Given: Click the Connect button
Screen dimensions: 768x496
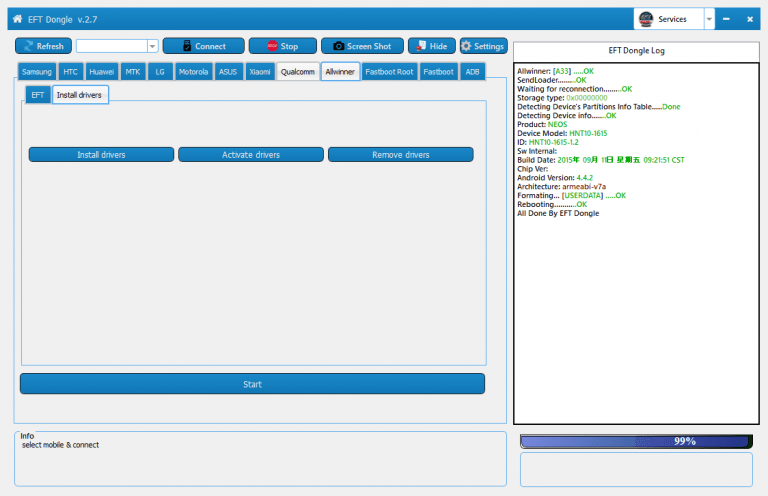Looking at the screenshot, I should (203, 46).
